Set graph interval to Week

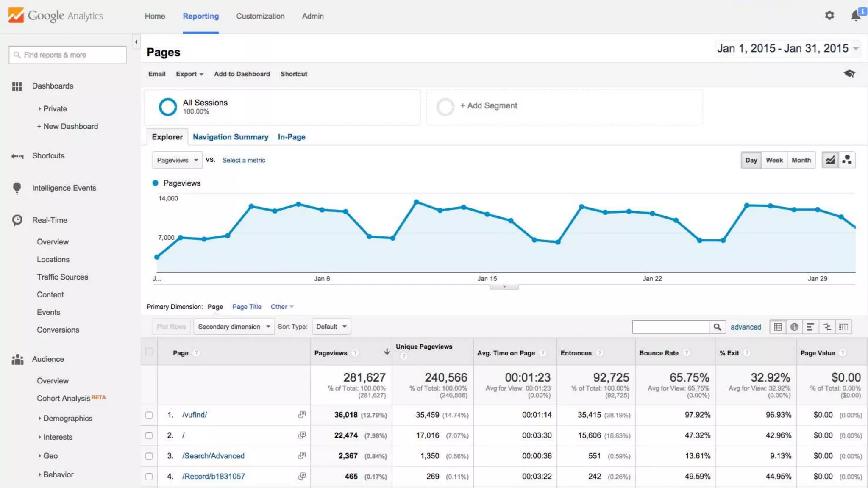(x=774, y=160)
